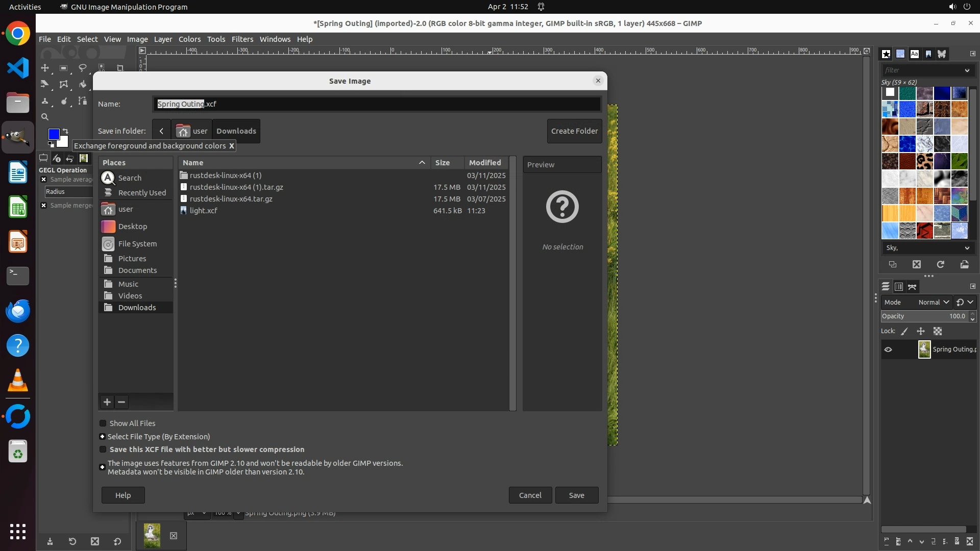Click the refresh patterns icon
Image resolution: width=980 pixels, height=551 pixels.
(x=940, y=264)
